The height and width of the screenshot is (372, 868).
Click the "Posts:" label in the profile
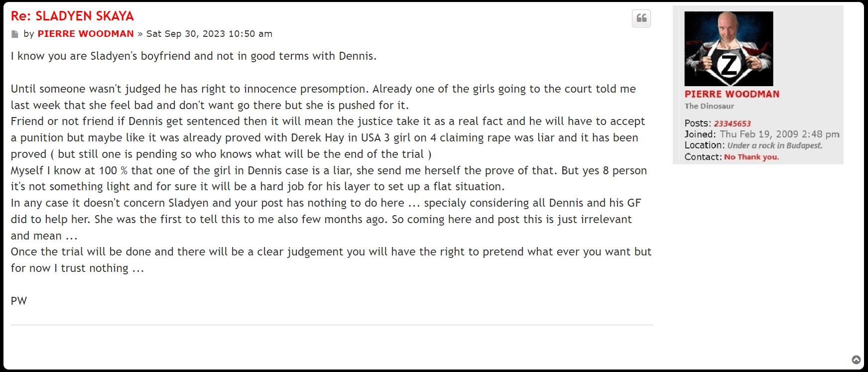(698, 124)
